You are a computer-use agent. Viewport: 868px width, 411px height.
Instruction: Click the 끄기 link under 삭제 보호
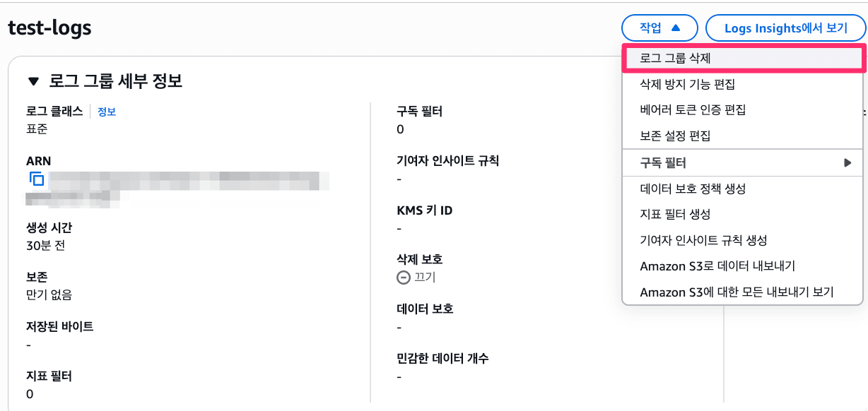pyautogui.click(x=425, y=278)
